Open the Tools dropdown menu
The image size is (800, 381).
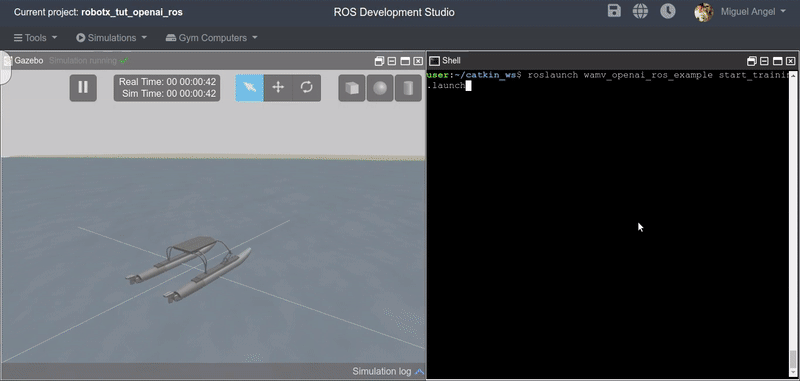pos(35,38)
